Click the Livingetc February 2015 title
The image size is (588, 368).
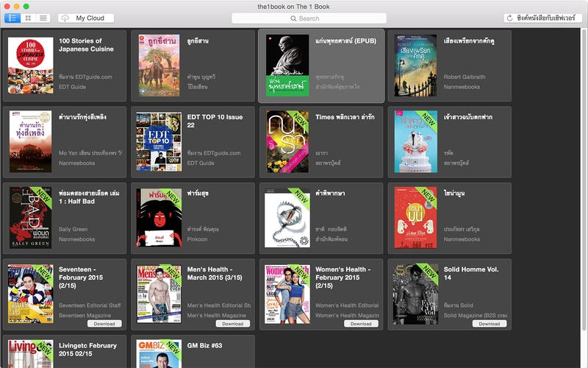pos(87,350)
